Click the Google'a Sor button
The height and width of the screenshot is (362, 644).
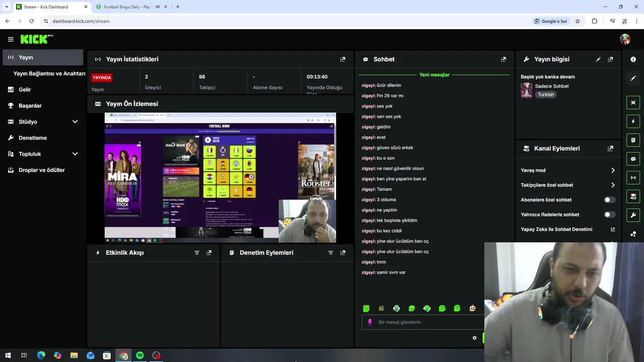(551, 21)
